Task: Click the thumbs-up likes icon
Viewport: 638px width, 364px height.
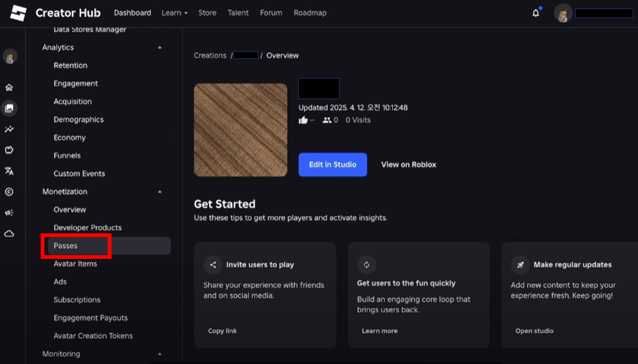Action: [303, 120]
